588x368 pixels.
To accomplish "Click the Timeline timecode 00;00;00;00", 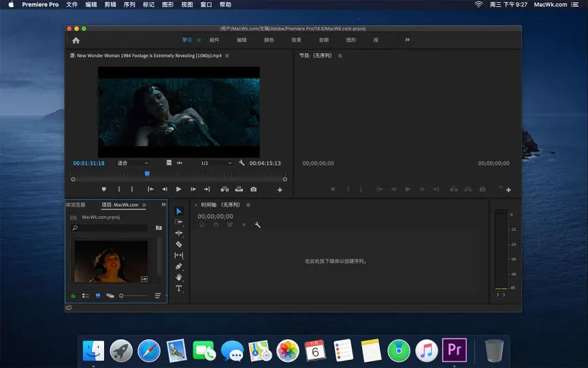I will pyautogui.click(x=215, y=216).
